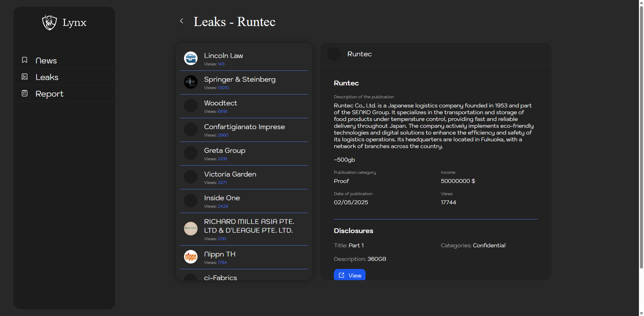Image resolution: width=644 pixels, height=316 pixels.
Task: Go back using the left chevron arrow
Action: pyautogui.click(x=182, y=21)
